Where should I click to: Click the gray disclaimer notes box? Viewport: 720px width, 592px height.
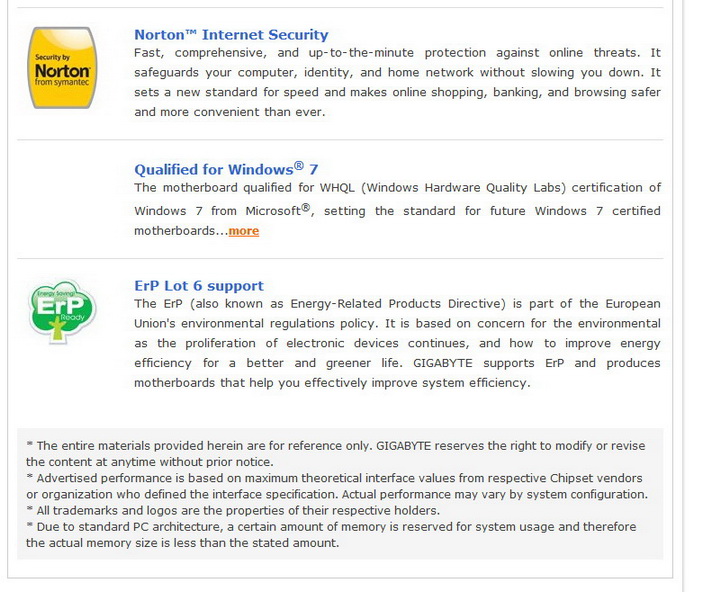click(340, 494)
